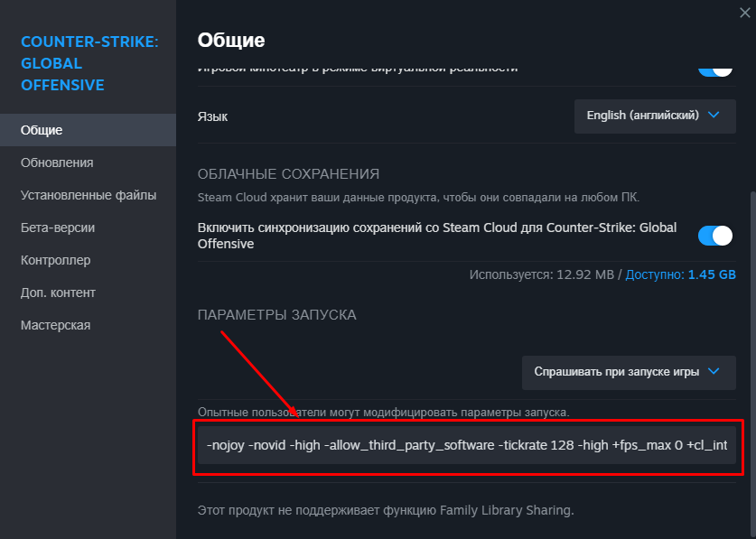Click the chevron arrow beside English (английский)
The height and width of the screenshot is (539, 756).
point(714,116)
